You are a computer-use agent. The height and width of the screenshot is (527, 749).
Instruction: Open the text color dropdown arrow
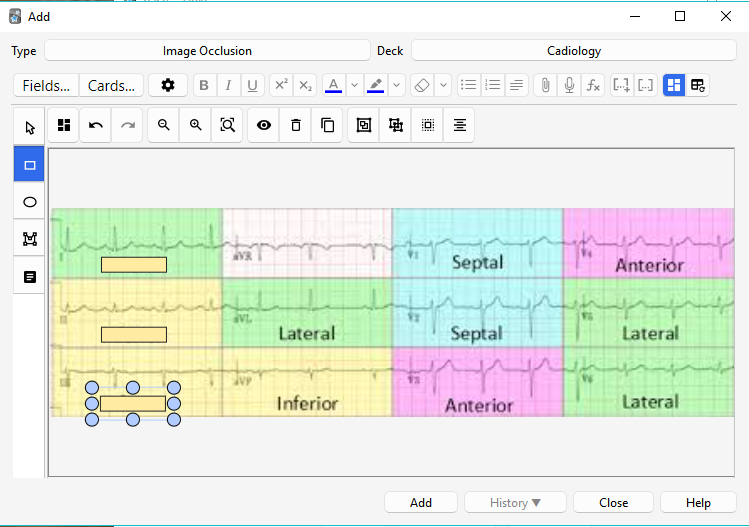[354, 85]
